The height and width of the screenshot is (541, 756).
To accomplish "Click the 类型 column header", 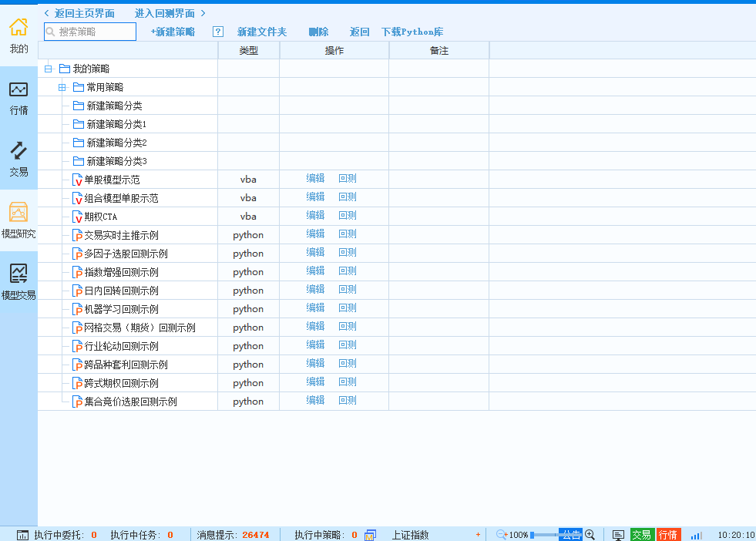I will (x=249, y=50).
